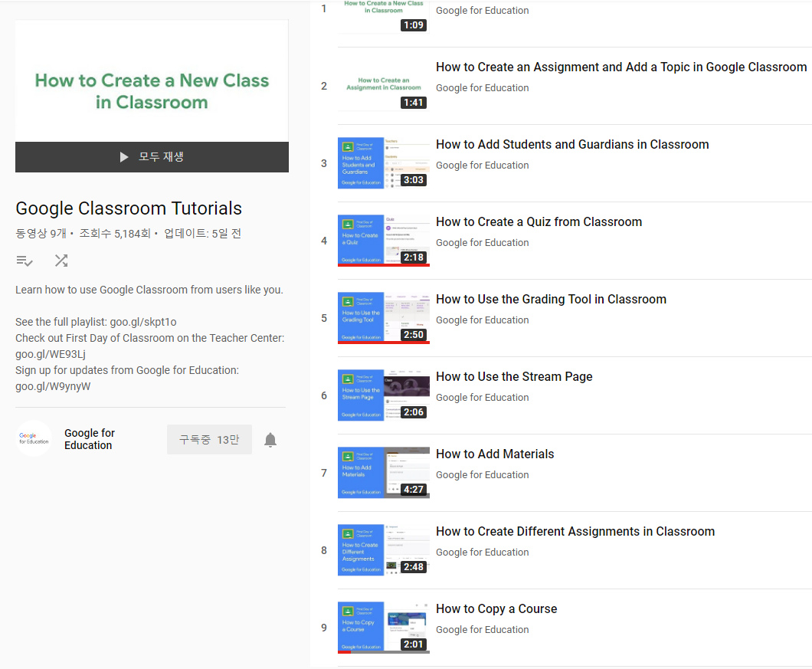The height and width of the screenshot is (669, 812).
Task: Click Google for Education under Add Students and Guardians
Action: (482, 166)
